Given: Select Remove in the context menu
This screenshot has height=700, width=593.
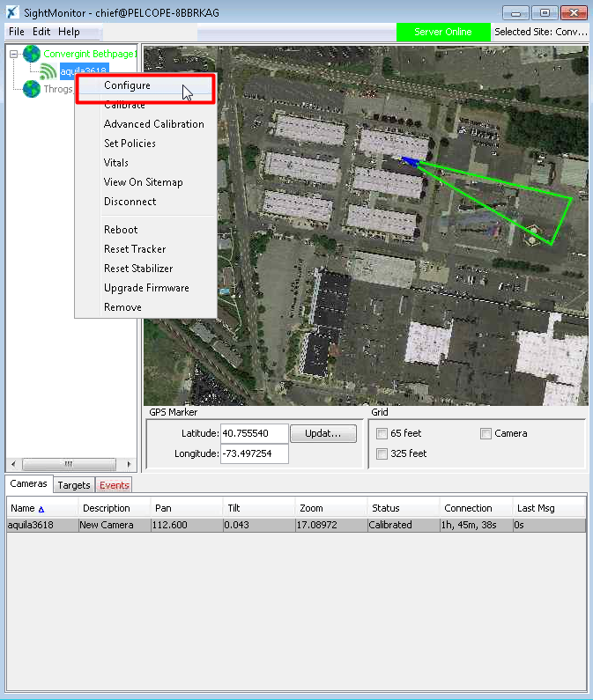Looking at the screenshot, I should (145, 307).
